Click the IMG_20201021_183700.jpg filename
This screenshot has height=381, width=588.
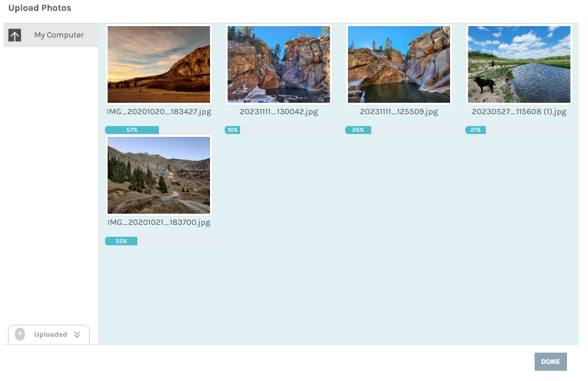[x=158, y=223]
